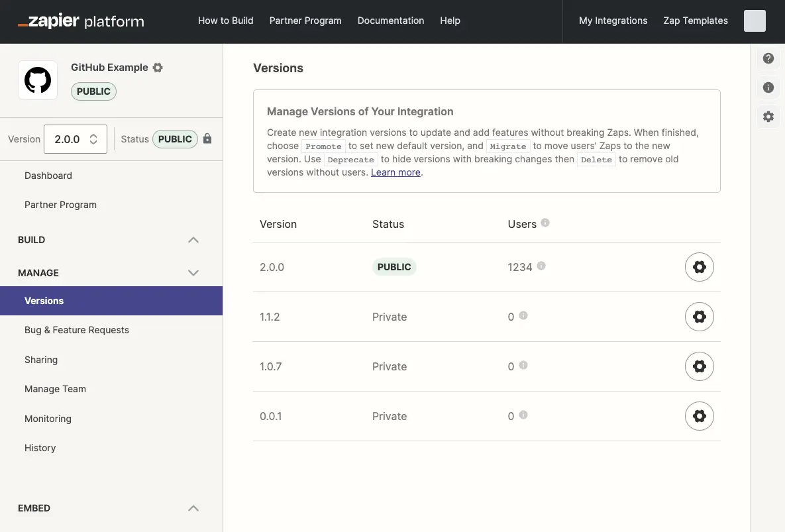This screenshot has width=785, height=532.
Task: Select the 1.0.7 version text
Action: [x=270, y=366]
